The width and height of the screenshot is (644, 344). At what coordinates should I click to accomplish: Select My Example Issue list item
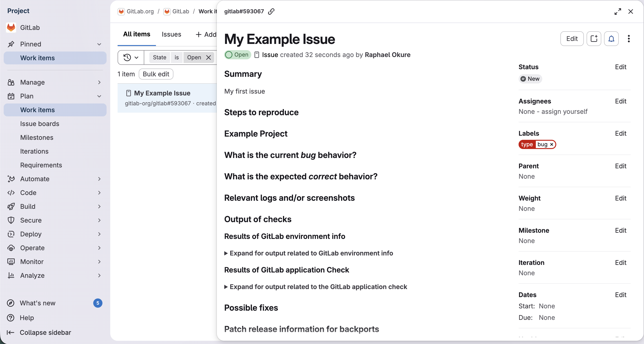click(x=162, y=93)
